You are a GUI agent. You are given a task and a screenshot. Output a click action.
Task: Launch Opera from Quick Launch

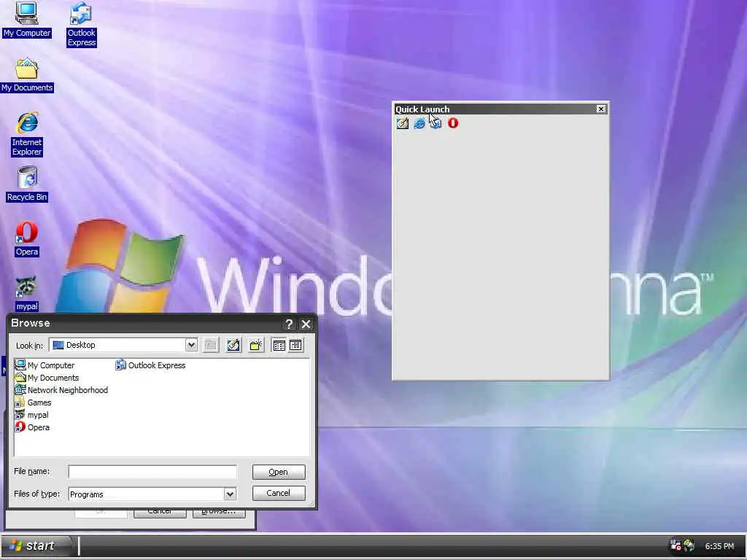[452, 123]
